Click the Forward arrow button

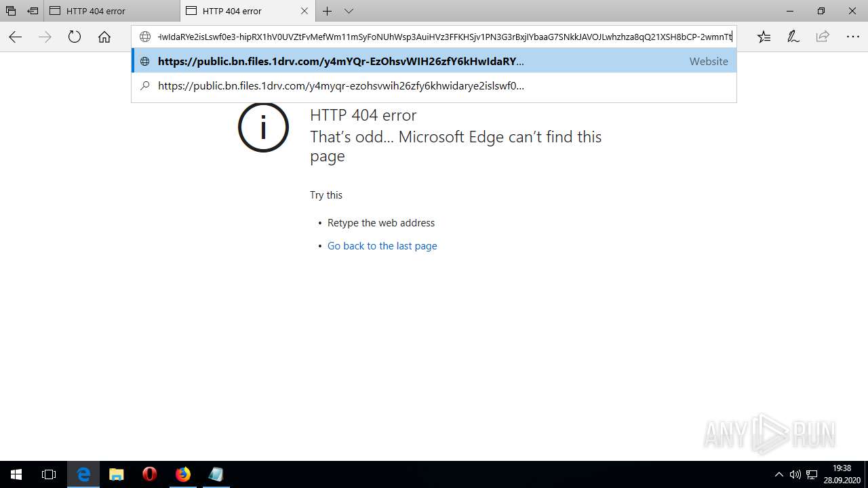point(45,37)
